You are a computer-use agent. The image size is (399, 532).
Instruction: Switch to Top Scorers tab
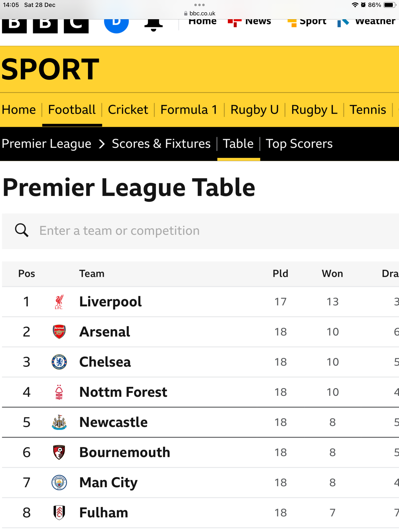pyautogui.click(x=299, y=144)
